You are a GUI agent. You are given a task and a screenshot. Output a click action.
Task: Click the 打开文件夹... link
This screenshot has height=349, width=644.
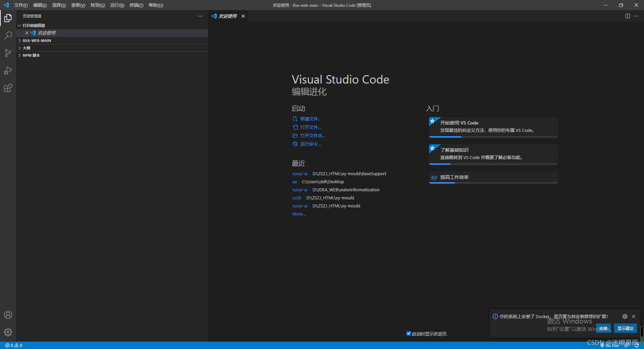click(313, 136)
